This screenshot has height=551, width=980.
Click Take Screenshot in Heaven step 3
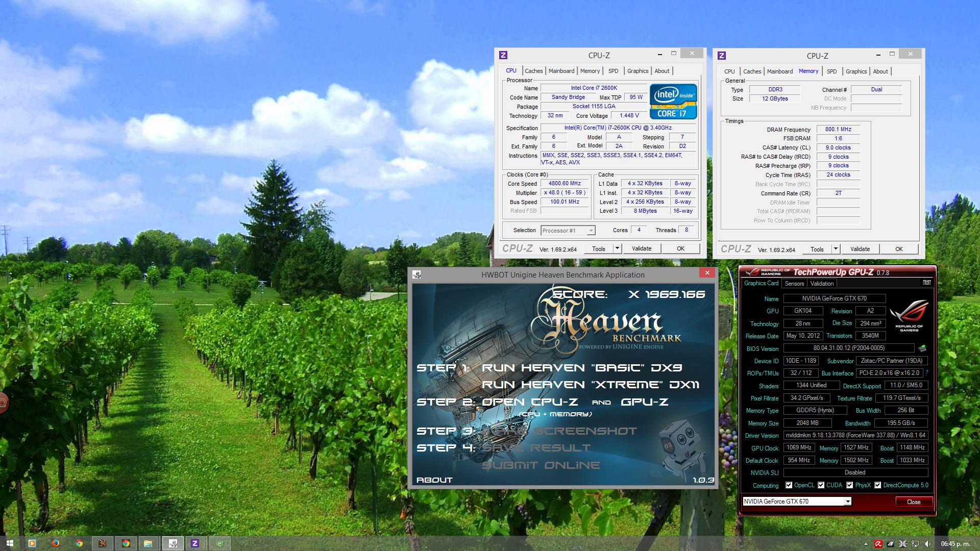click(x=559, y=431)
